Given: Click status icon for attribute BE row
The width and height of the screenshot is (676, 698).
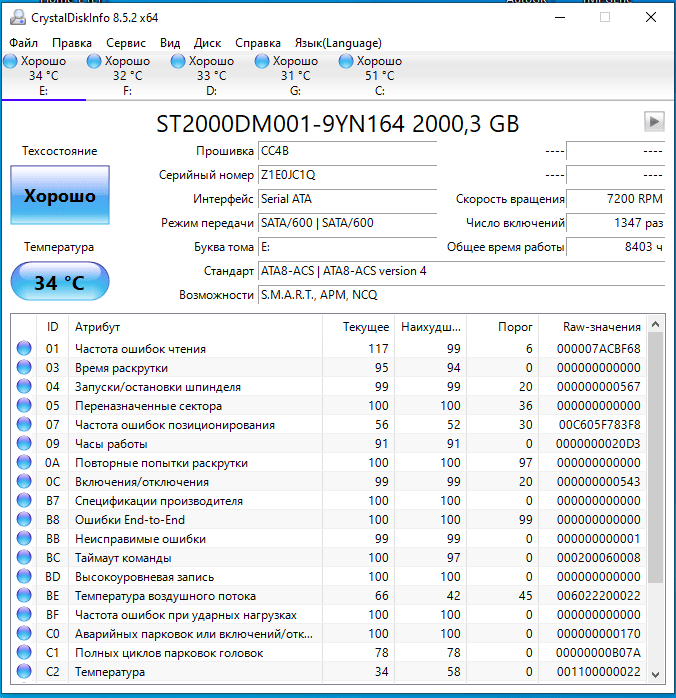Looking at the screenshot, I should [x=24, y=596].
